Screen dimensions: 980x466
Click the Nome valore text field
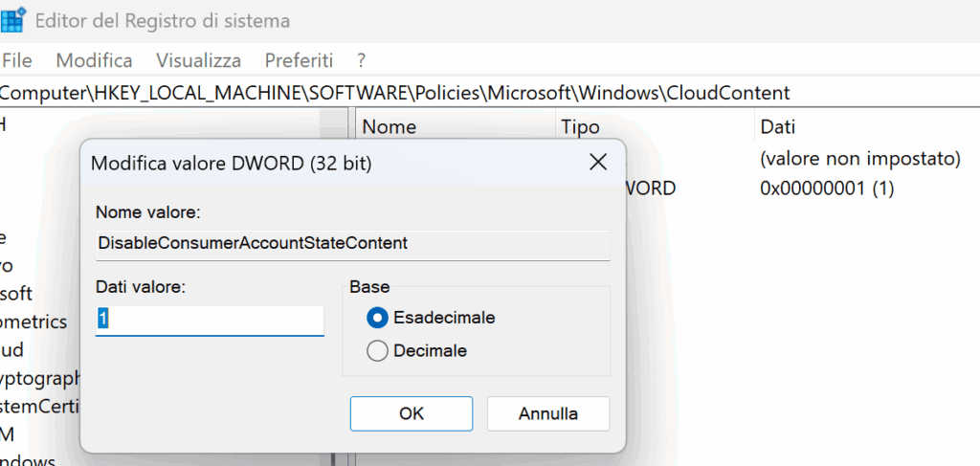pos(352,243)
